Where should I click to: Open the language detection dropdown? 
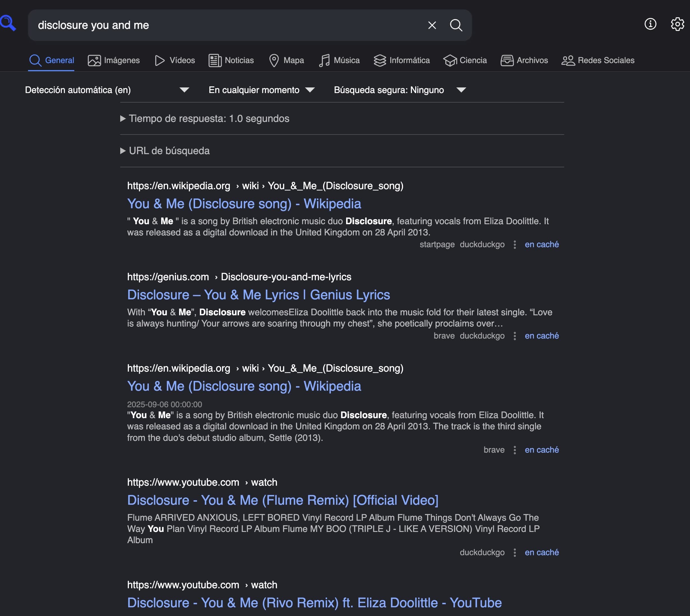click(x=107, y=90)
